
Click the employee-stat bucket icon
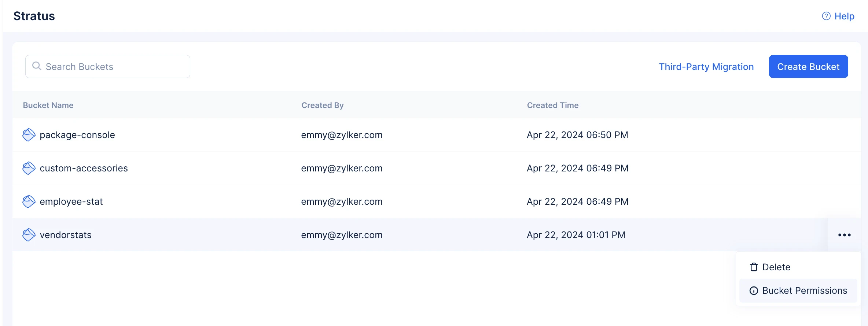[29, 201]
